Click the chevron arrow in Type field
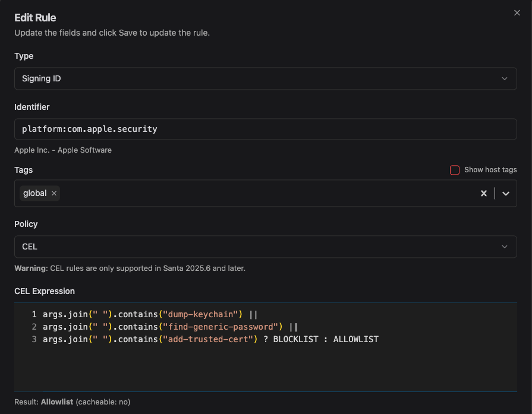532x414 pixels. [505, 78]
